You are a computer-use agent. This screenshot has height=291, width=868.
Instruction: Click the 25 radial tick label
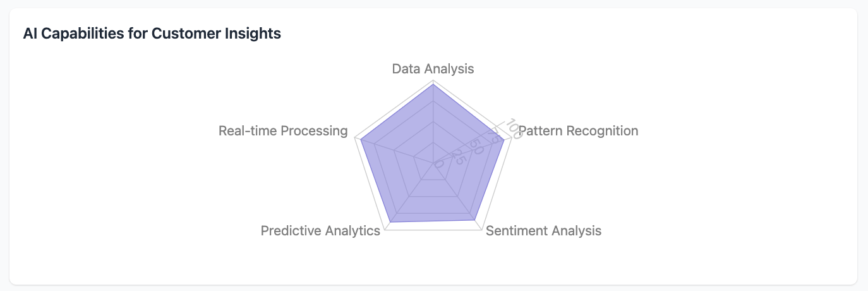459,157
